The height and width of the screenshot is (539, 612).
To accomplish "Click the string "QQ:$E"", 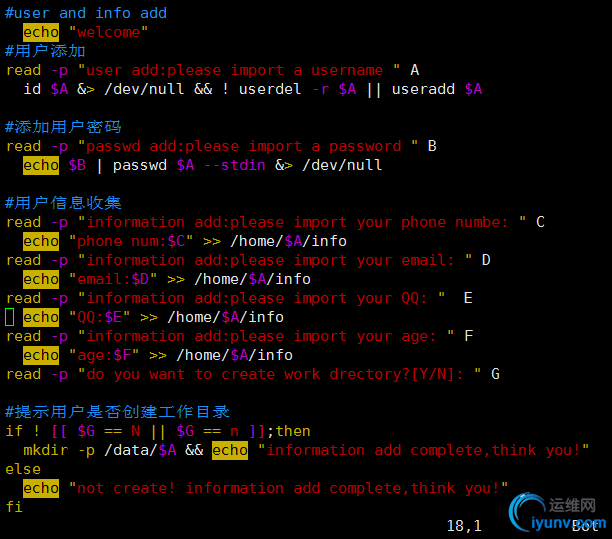I will click(x=100, y=317).
